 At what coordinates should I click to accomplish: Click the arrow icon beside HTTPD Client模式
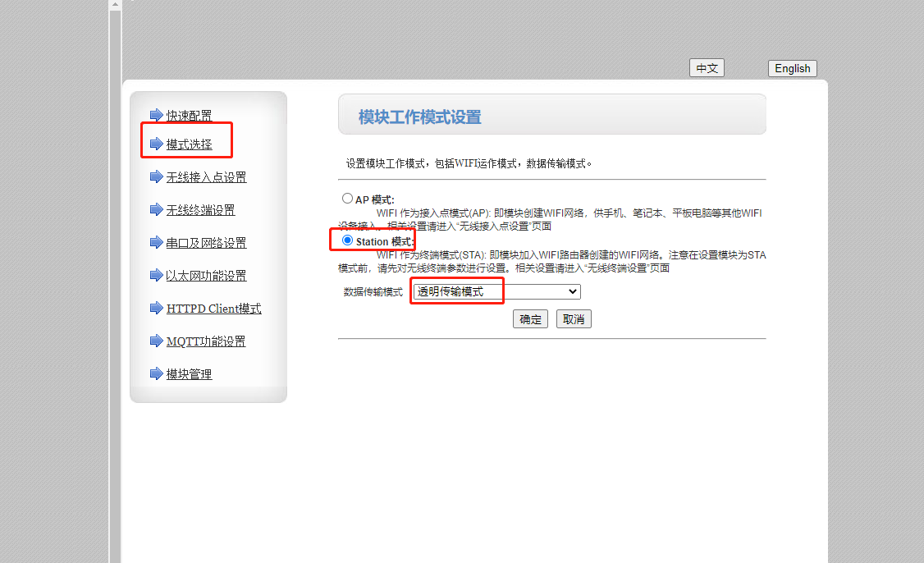[156, 309]
